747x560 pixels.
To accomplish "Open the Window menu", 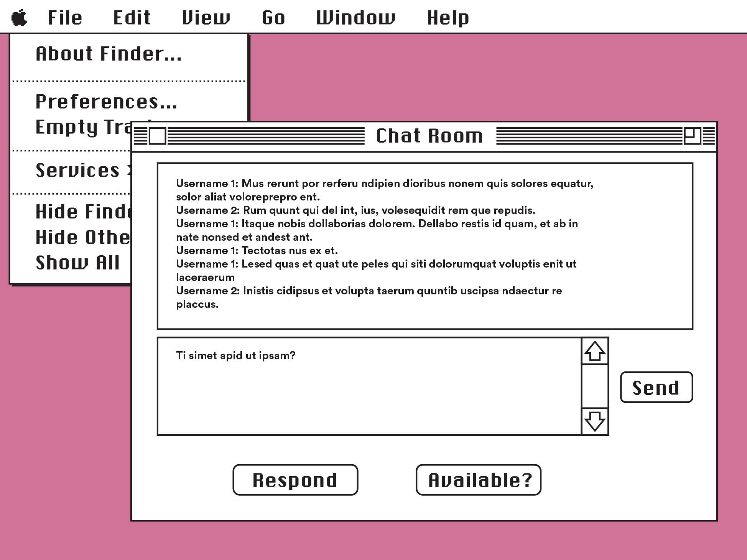I will (355, 18).
